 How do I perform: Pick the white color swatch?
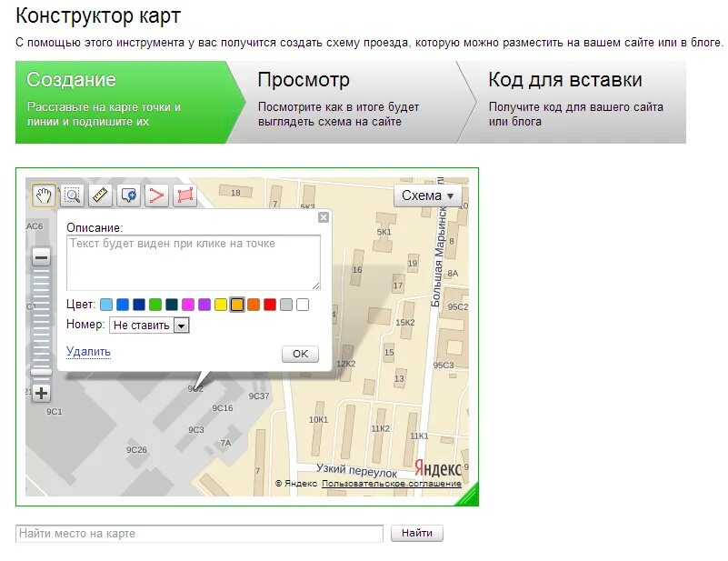(x=303, y=305)
